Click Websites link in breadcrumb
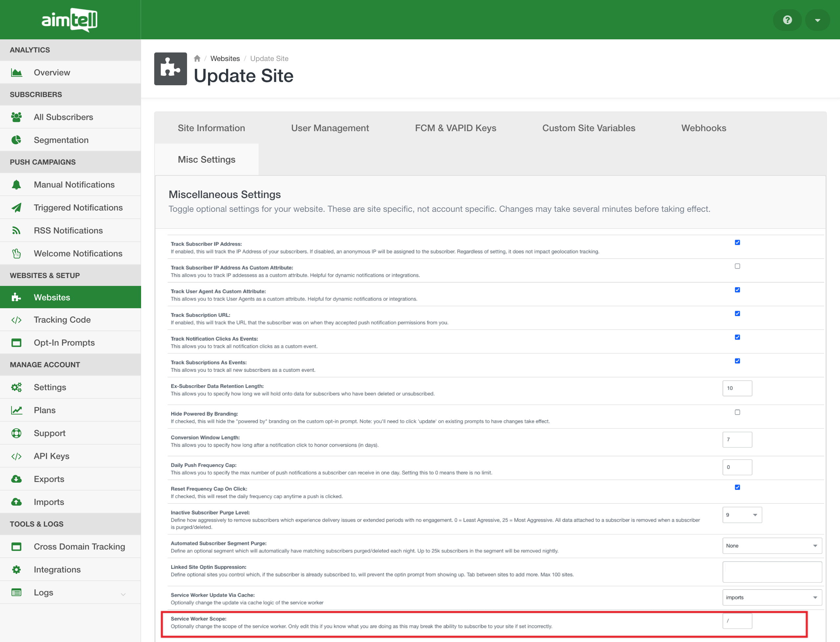840x642 pixels. pos(225,58)
